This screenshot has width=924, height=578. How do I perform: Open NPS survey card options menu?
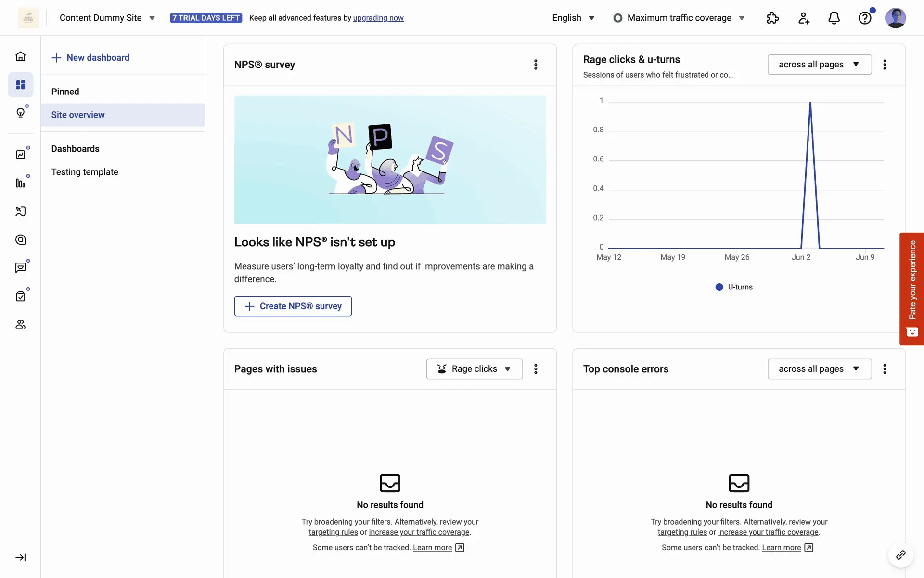coord(536,65)
